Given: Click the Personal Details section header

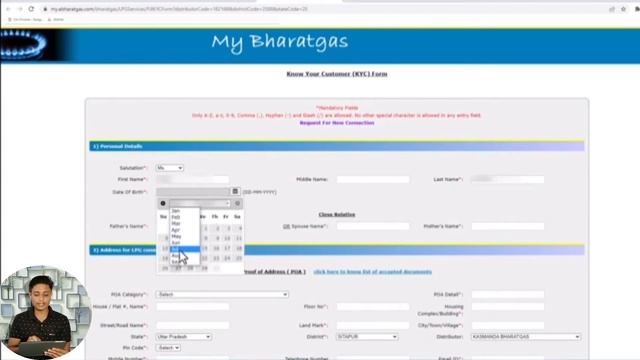Looking at the screenshot, I should click(x=337, y=146).
